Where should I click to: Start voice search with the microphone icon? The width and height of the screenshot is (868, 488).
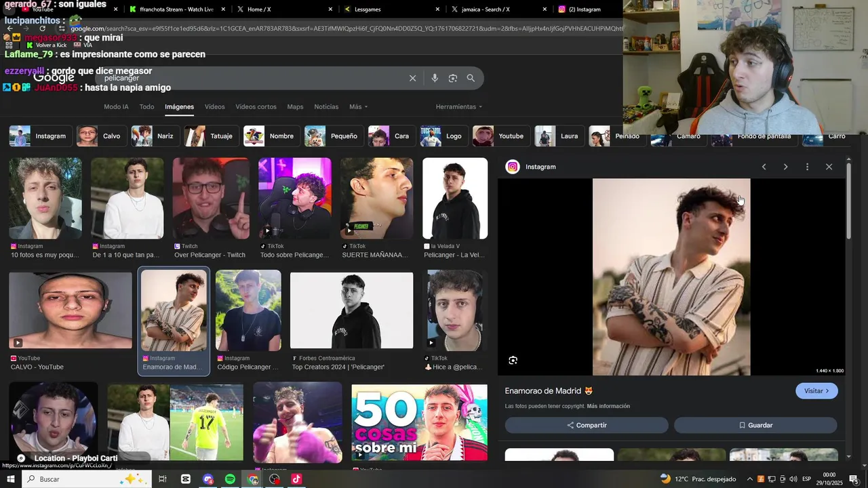tap(435, 78)
